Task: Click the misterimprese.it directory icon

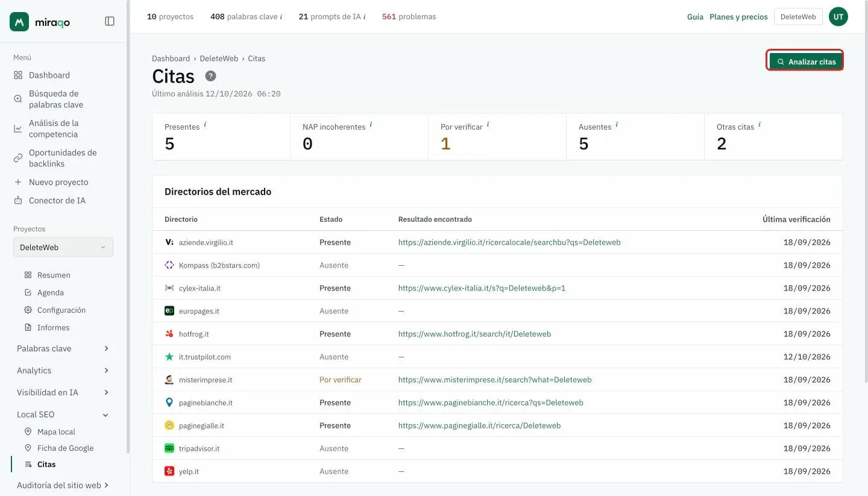Action: (169, 380)
